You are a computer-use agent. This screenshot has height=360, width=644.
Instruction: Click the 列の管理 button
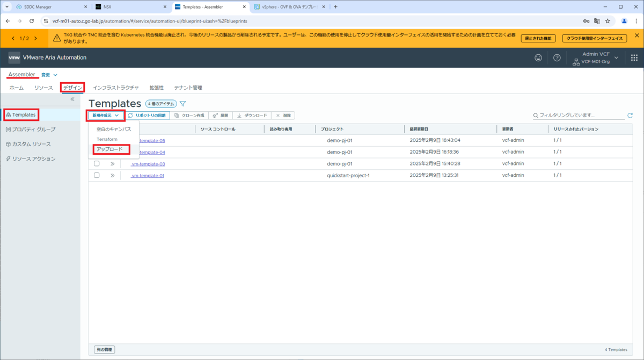pos(104,350)
